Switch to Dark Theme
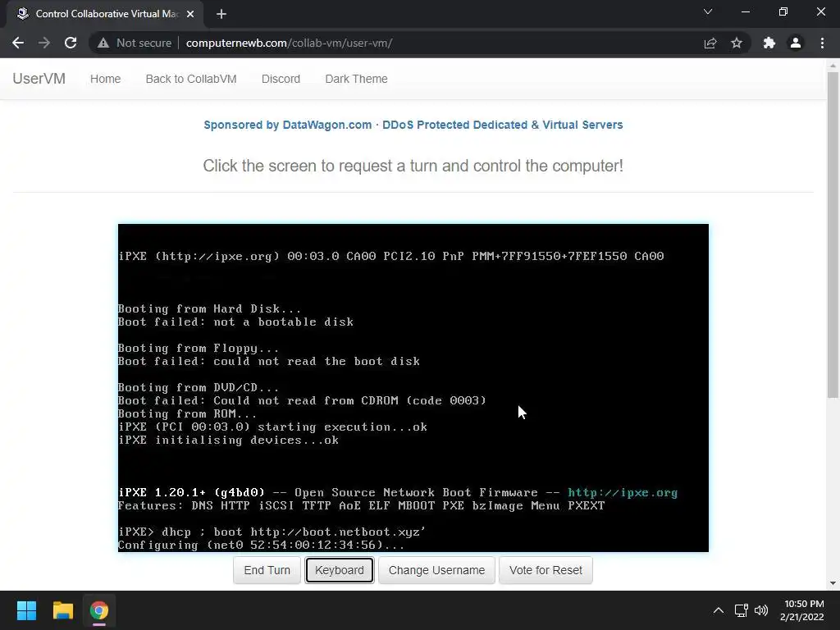 (x=356, y=79)
